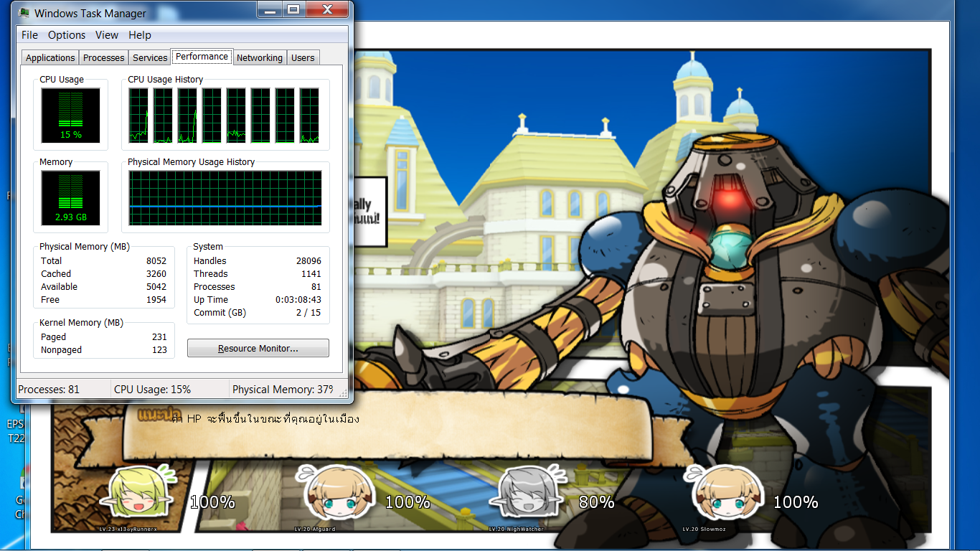
Task: Click the Threads count 1141
Action: pos(311,274)
